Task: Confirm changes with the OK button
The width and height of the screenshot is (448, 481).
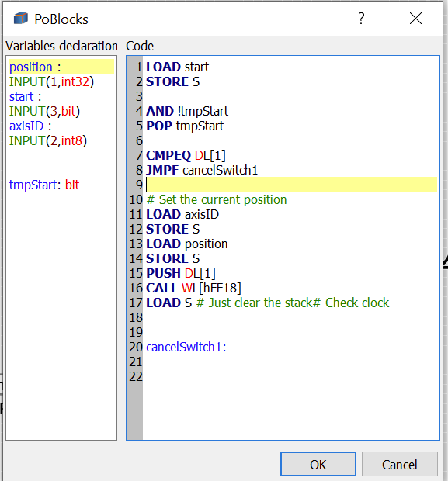Action: click(318, 464)
